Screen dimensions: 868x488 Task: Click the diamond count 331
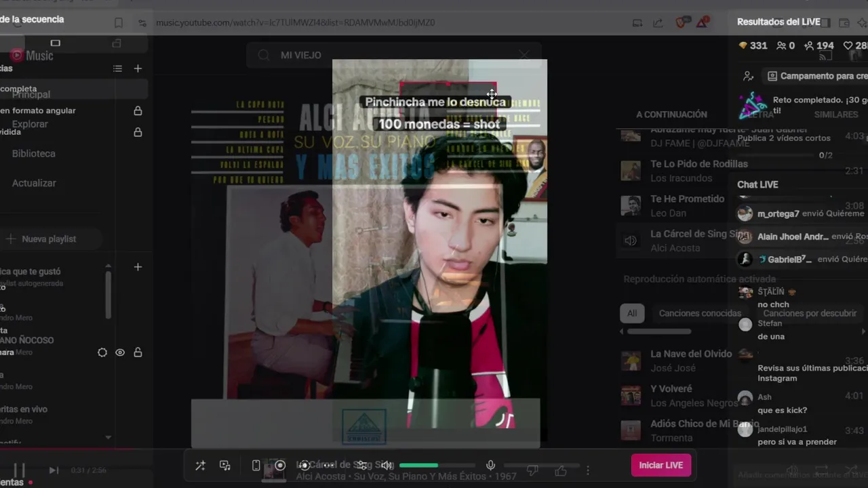753,45
